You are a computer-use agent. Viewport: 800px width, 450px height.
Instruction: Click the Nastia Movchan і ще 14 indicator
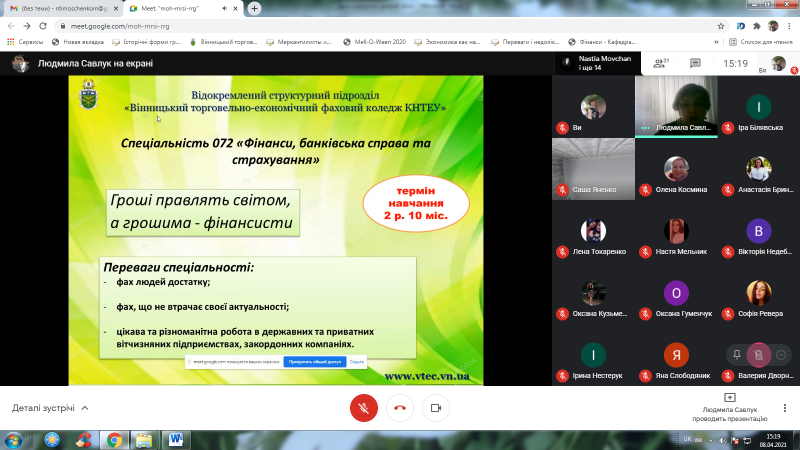[598, 63]
